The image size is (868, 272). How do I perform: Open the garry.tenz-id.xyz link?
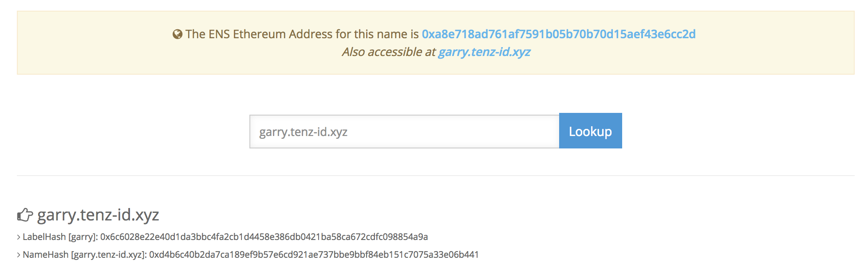[484, 52]
